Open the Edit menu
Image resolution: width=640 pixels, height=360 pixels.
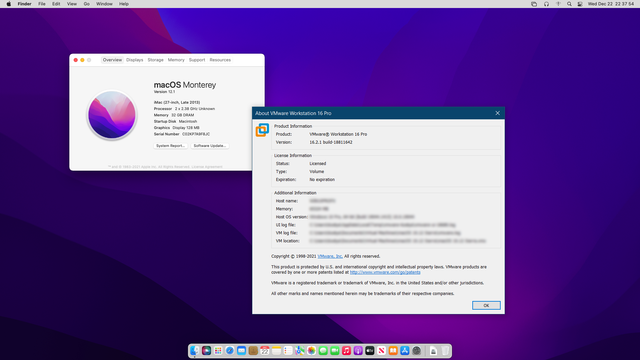coord(56,4)
